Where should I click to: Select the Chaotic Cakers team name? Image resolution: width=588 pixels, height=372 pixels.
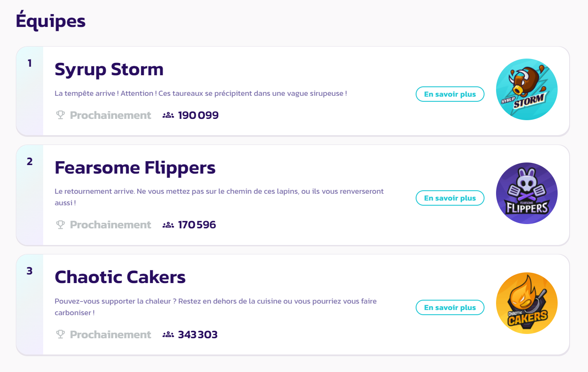120,277
